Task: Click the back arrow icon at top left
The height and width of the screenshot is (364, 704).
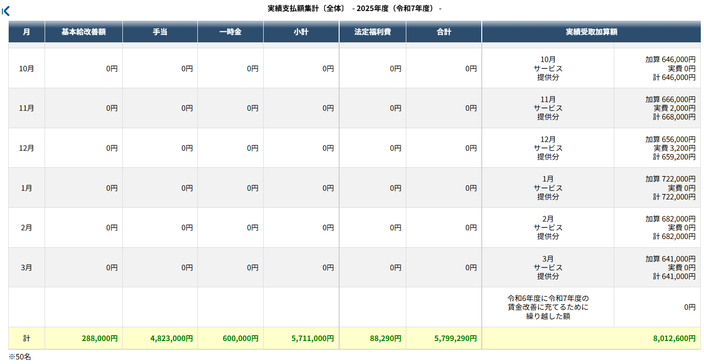Action: tap(6, 11)
